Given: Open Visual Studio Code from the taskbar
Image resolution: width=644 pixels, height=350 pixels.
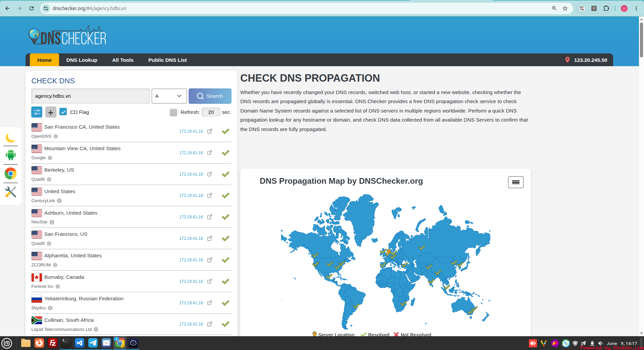Looking at the screenshot, I should point(80,343).
